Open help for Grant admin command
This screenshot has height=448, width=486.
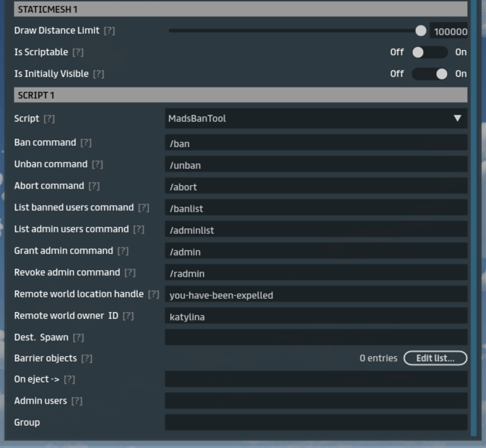point(123,251)
